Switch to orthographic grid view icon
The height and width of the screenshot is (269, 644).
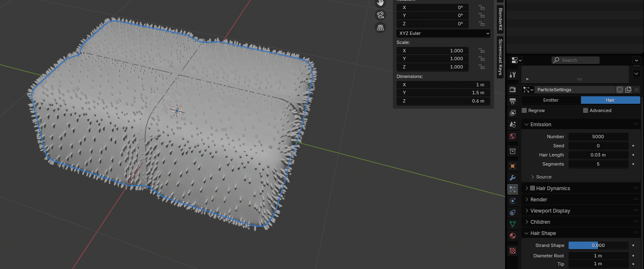(380, 28)
